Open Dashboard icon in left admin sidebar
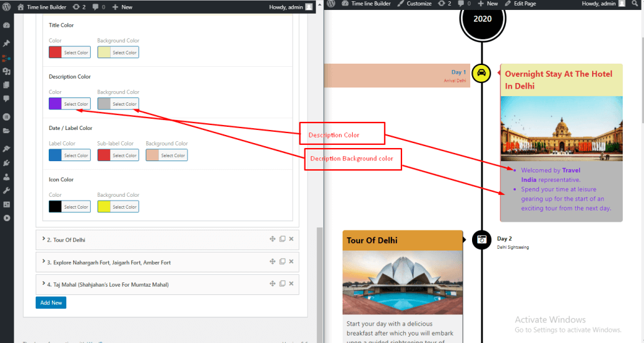 click(6, 26)
